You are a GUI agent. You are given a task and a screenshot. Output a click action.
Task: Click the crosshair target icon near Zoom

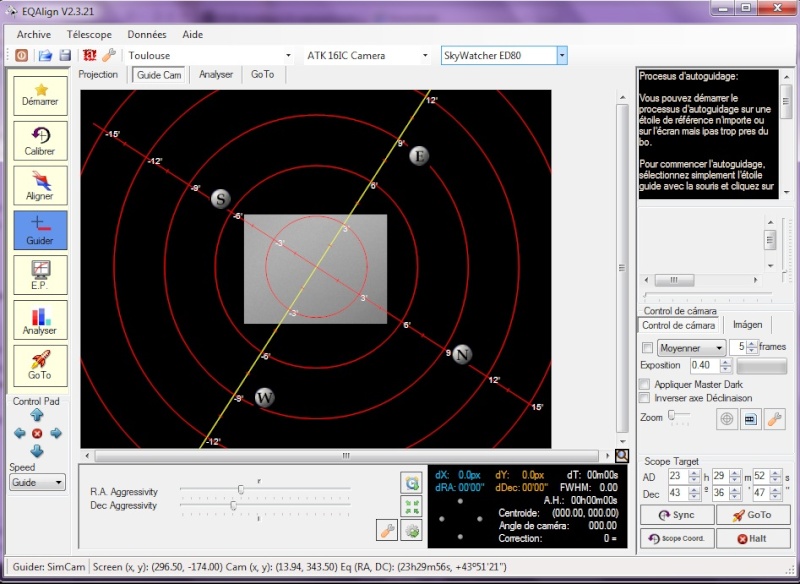tap(727, 419)
